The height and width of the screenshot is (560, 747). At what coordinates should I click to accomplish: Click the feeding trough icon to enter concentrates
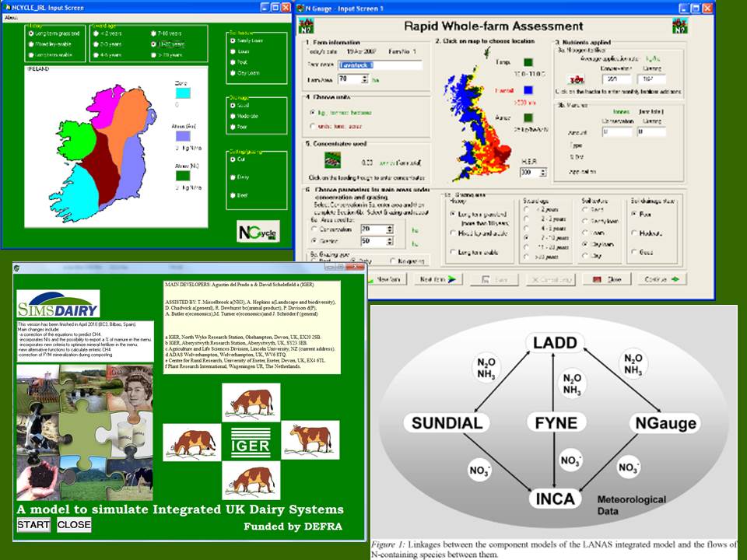tap(332, 160)
